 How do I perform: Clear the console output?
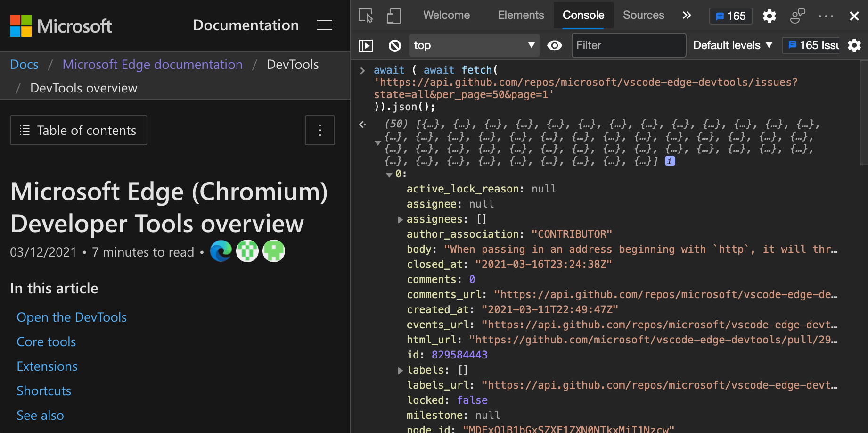(395, 45)
